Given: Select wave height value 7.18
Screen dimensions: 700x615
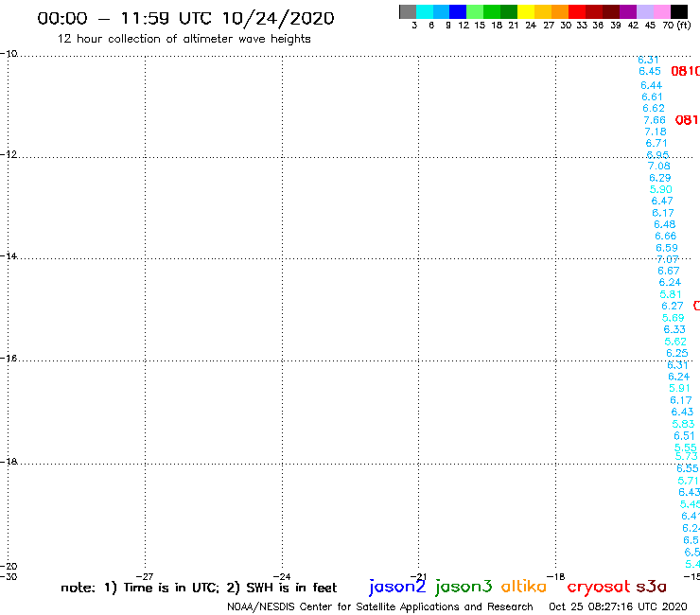Looking at the screenshot, I should pos(656,132).
